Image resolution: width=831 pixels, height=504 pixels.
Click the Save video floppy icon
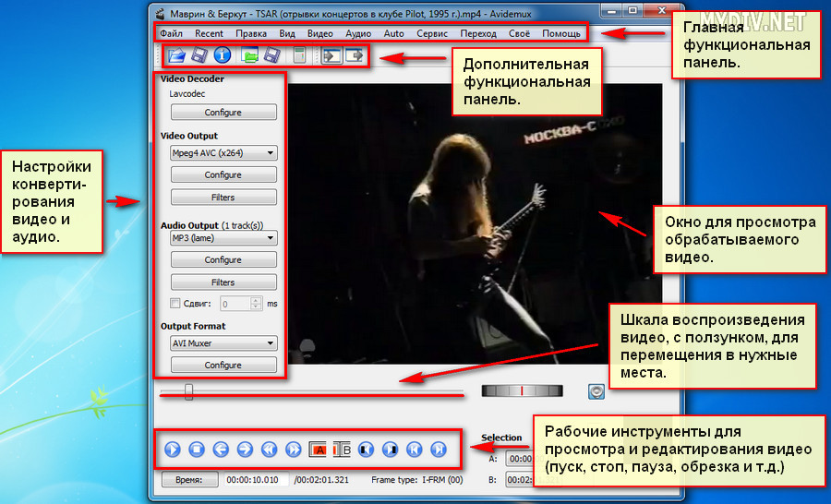tap(199, 55)
